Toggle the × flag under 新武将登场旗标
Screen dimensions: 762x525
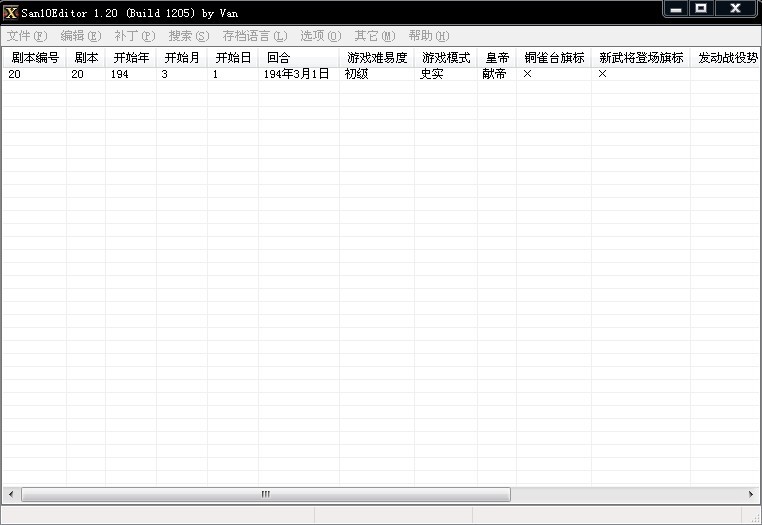[603, 74]
